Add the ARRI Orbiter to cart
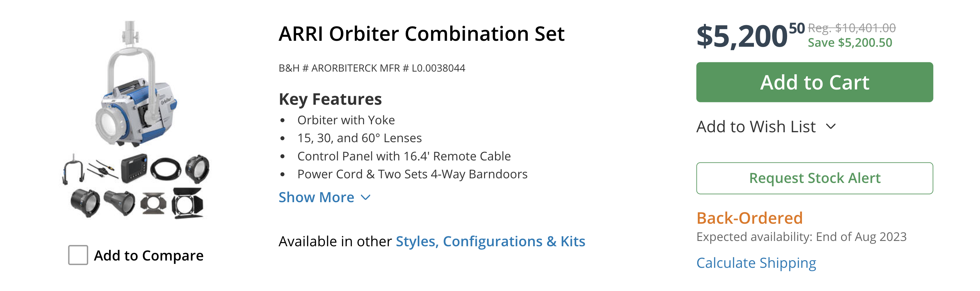The image size is (980, 291). (814, 82)
